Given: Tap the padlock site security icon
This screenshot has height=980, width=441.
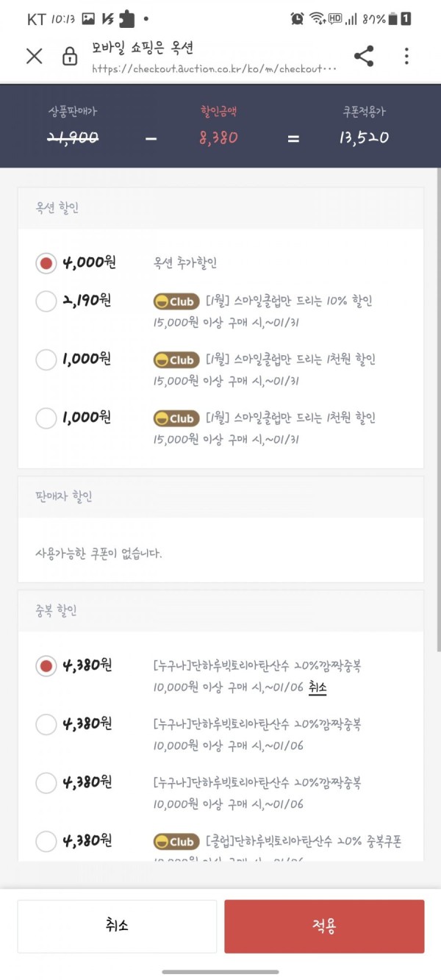Looking at the screenshot, I should coord(70,57).
